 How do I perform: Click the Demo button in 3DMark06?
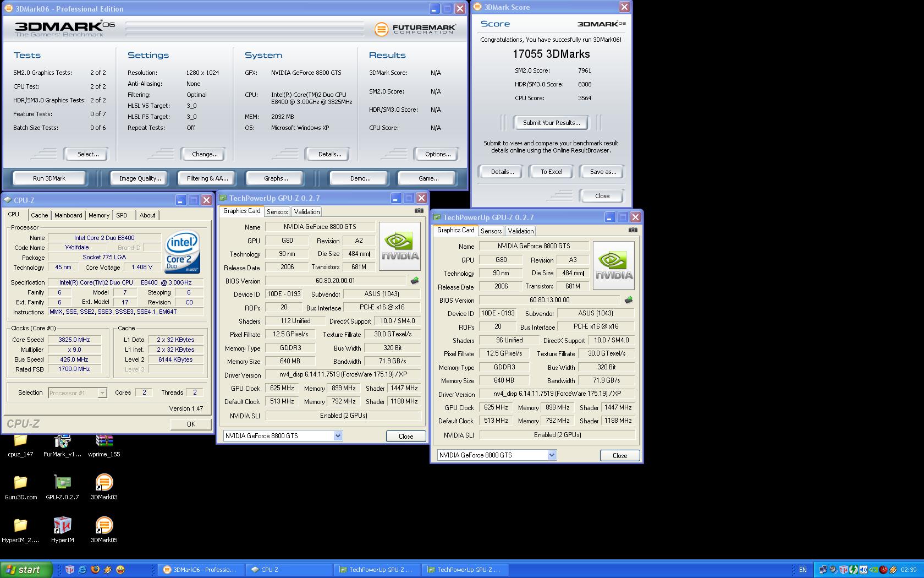click(x=360, y=178)
